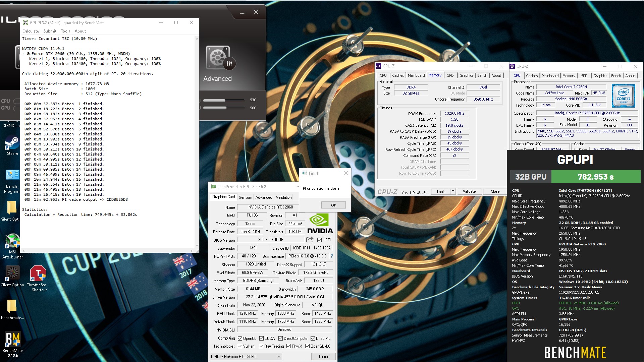Image resolution: width=644 pixels, height=362 pixels.
Task: Open BenchMate 0.10.6 desktop icon
Action: [x=12, y=344]
